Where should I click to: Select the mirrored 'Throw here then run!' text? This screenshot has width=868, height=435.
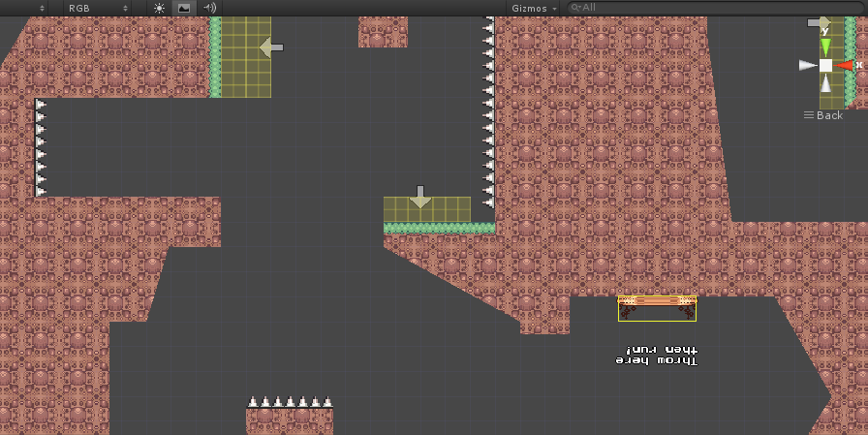(657, 356)
